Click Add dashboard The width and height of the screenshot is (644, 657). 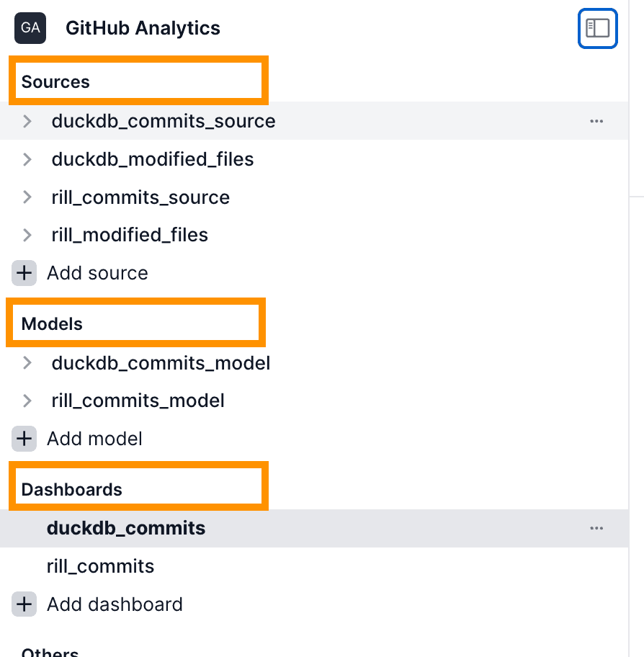(x=115, y=604)
